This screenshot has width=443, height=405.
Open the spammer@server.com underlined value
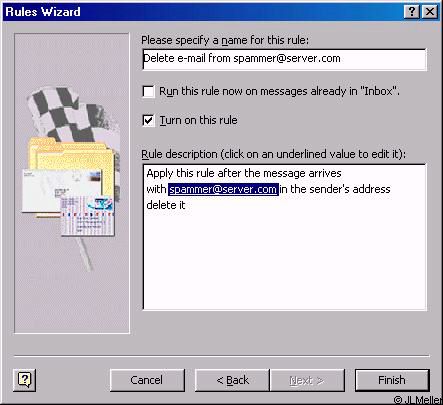(223, 189)
